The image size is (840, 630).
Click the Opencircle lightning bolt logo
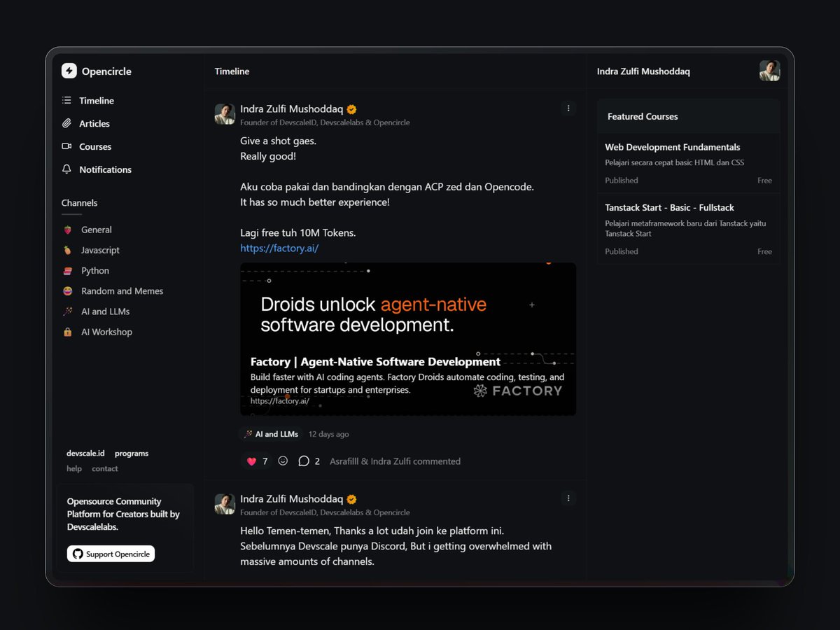pos(69,71)
